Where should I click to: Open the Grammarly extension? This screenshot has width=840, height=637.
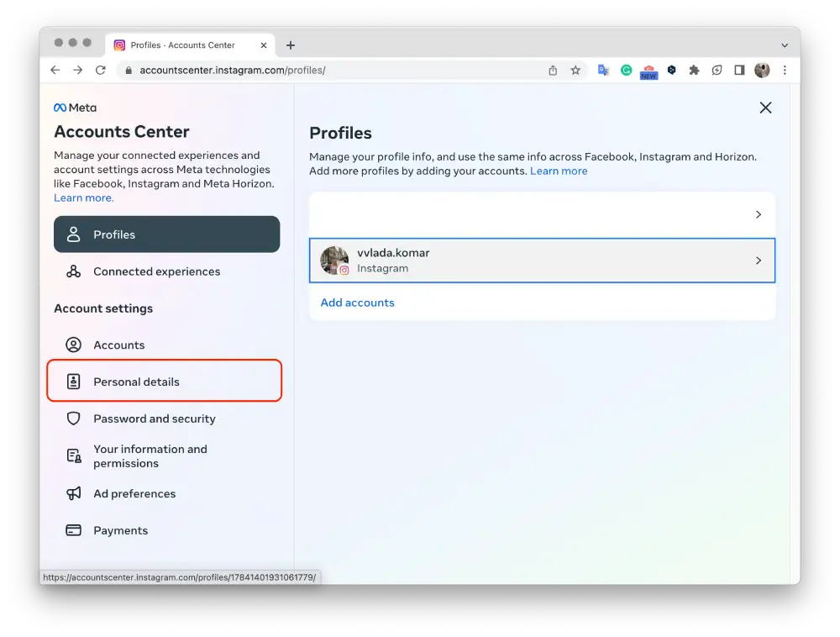627,71
